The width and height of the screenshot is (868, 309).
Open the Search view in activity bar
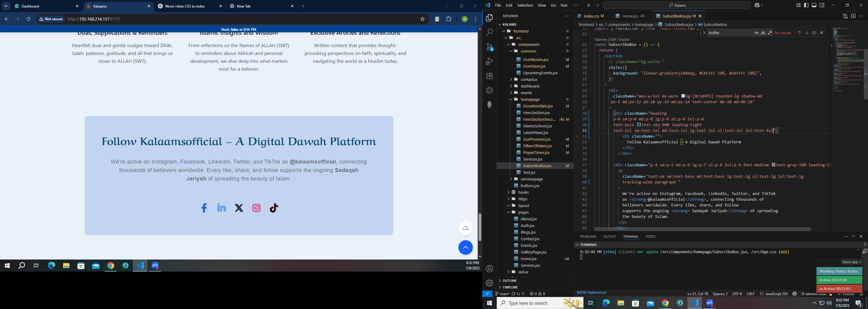tap(489, 32)
